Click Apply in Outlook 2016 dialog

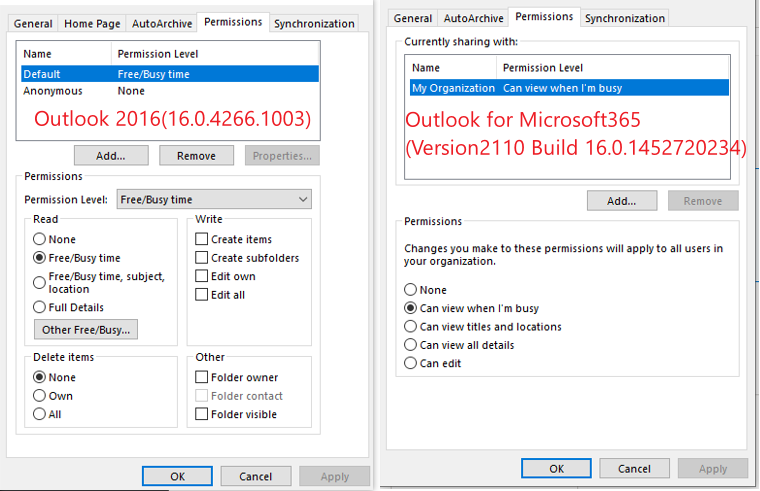pos(334,476)
